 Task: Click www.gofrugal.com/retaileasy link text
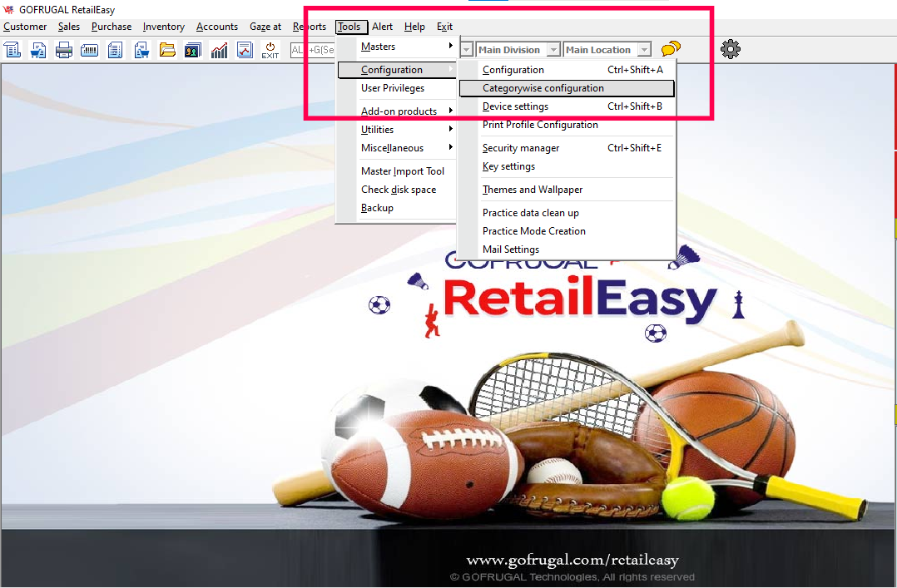(x=572, y=560)
